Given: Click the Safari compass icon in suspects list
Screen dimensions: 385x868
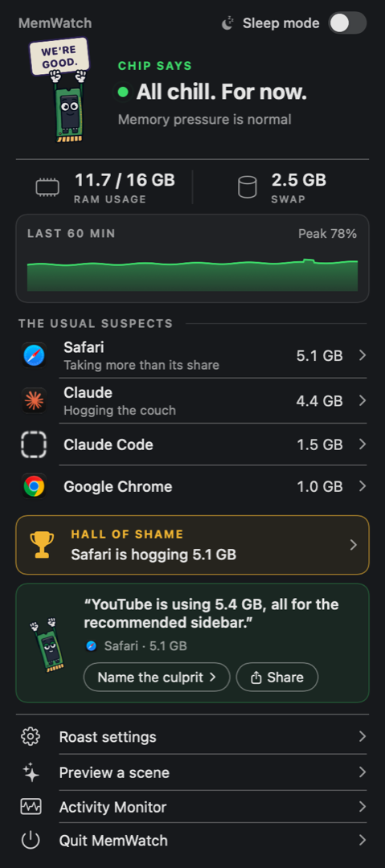Looking at the screenshot, I should 34,355.
